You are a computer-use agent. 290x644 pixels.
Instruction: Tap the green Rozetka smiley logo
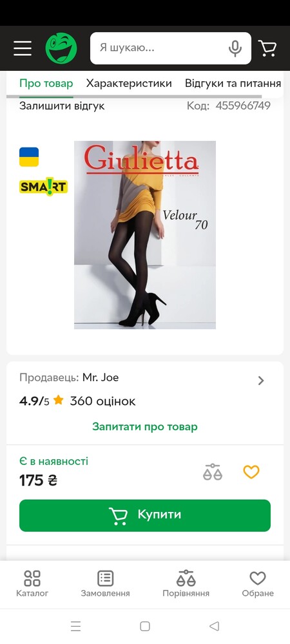pyautogui.click(x=61, y=48)
